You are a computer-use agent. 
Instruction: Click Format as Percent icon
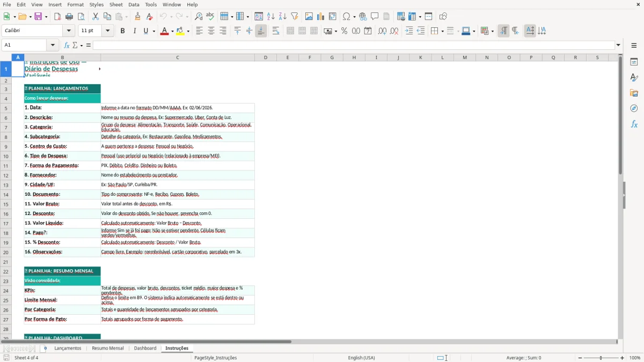[x=345, y=31]
